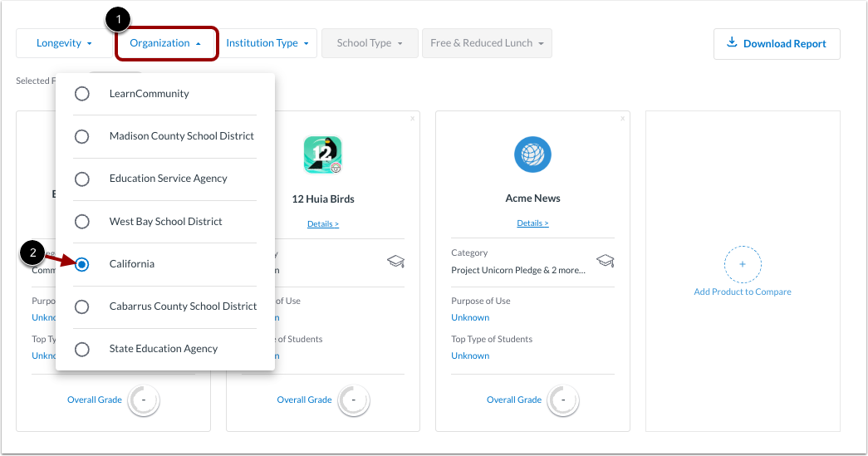Click the 12 Huia Birds product title

coord(323,199)
